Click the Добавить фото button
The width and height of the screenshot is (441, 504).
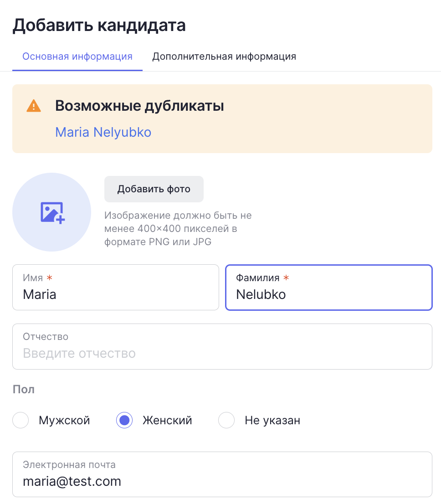click(x=154, y=189)
